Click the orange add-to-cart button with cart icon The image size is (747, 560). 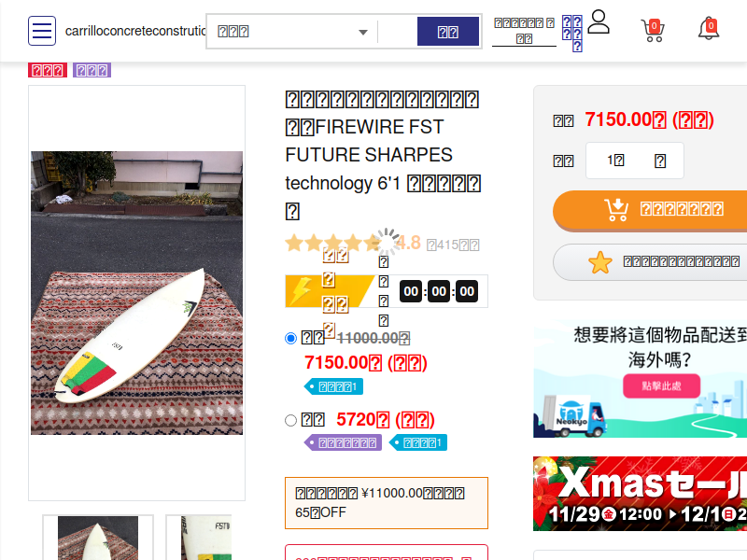pyautogui.click(x=650, y=210)
